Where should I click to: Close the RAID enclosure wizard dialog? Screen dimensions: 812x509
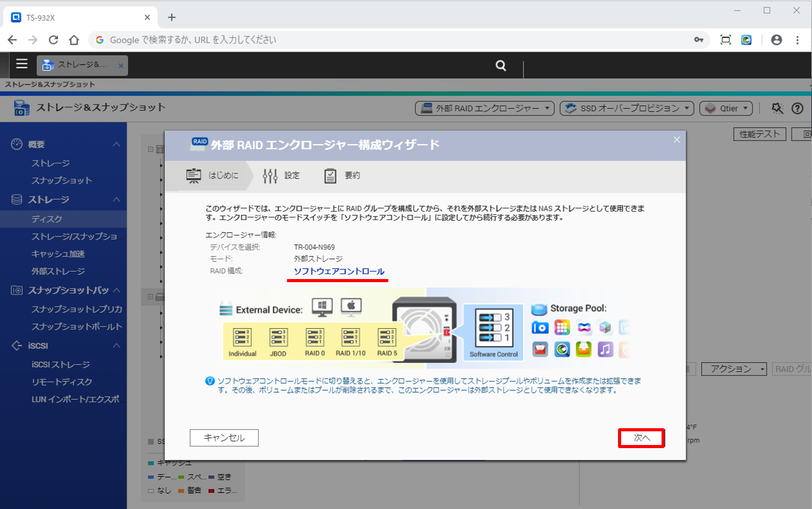(x=676, y=140)
